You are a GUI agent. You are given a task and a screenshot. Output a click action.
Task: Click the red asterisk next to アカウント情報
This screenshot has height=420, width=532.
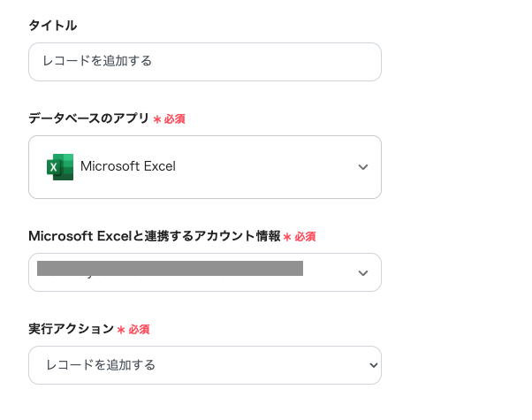[287, 237]
